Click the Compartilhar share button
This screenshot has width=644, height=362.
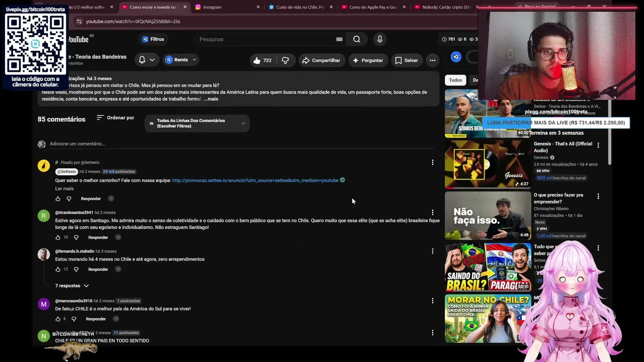[321, 60]
